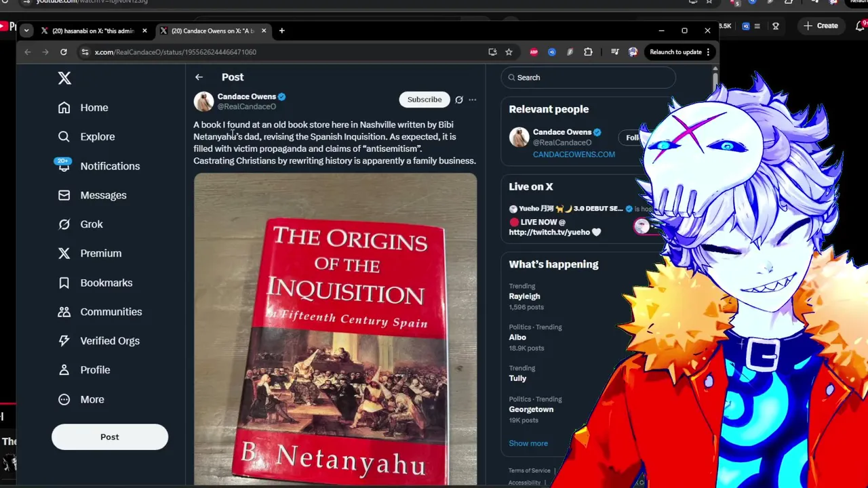Screen dimensions: 868x488
Task: Click trophy icon in background window
Action: [776, 26]
